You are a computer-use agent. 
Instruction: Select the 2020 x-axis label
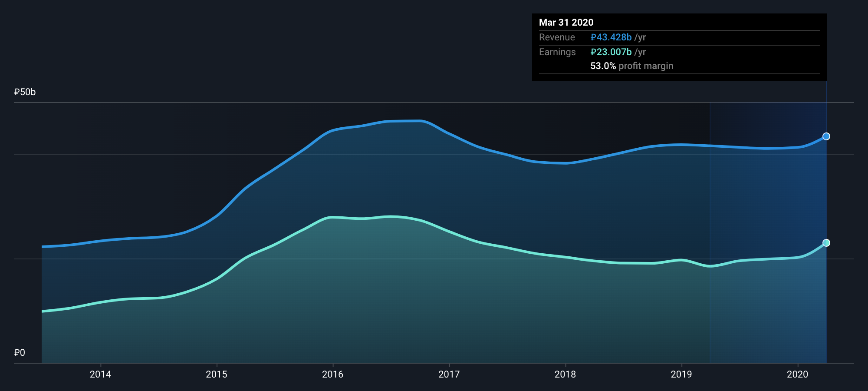click(798, 374)
